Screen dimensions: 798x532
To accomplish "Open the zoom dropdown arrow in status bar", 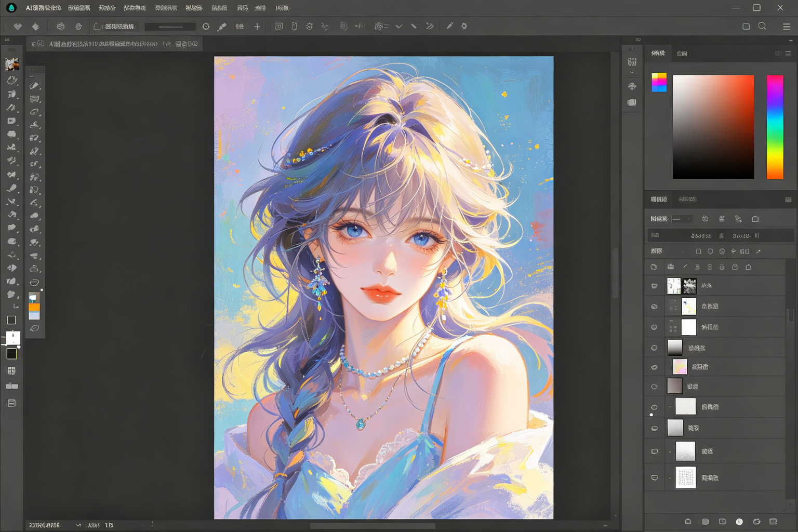I will tap(78, 525).
